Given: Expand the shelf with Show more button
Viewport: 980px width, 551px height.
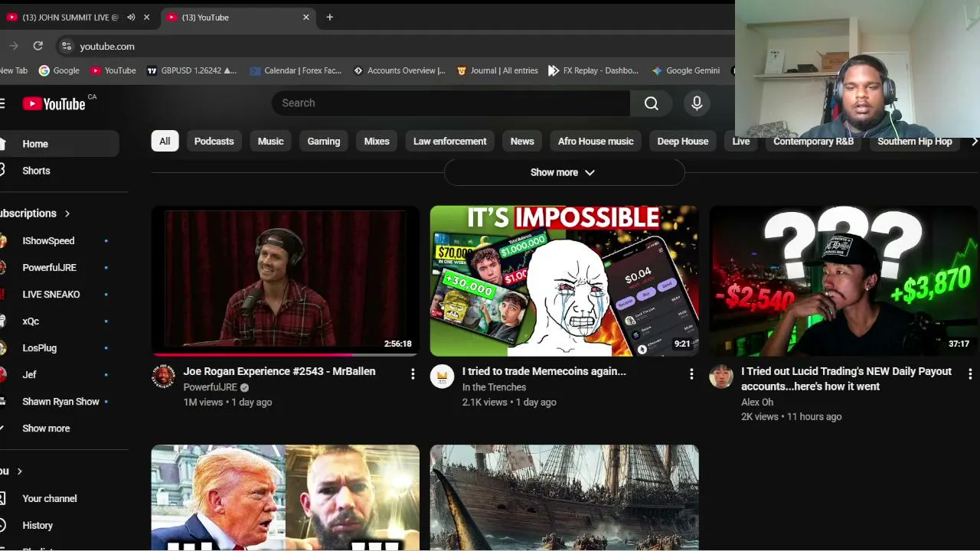Looking at the screenshot, I should tap(563, 172).
